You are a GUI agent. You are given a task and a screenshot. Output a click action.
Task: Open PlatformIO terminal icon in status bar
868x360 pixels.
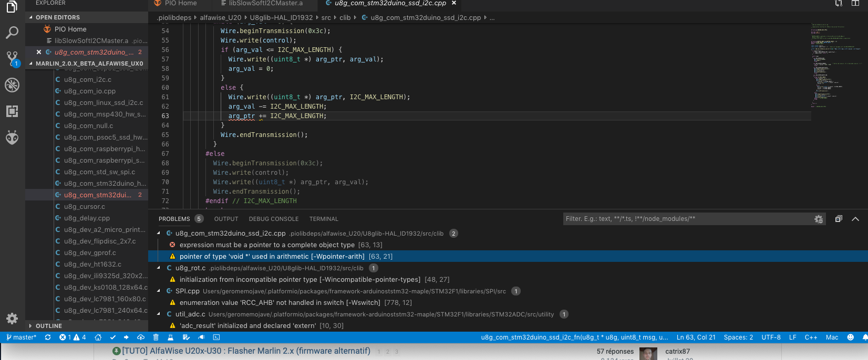pyautogui.click(x=216, y=337)
